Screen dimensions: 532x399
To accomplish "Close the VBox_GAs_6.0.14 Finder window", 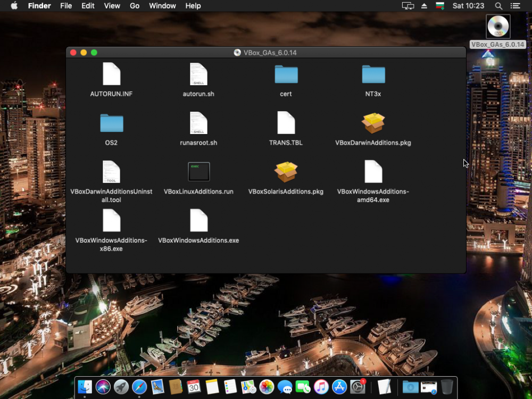I will 73,53.
